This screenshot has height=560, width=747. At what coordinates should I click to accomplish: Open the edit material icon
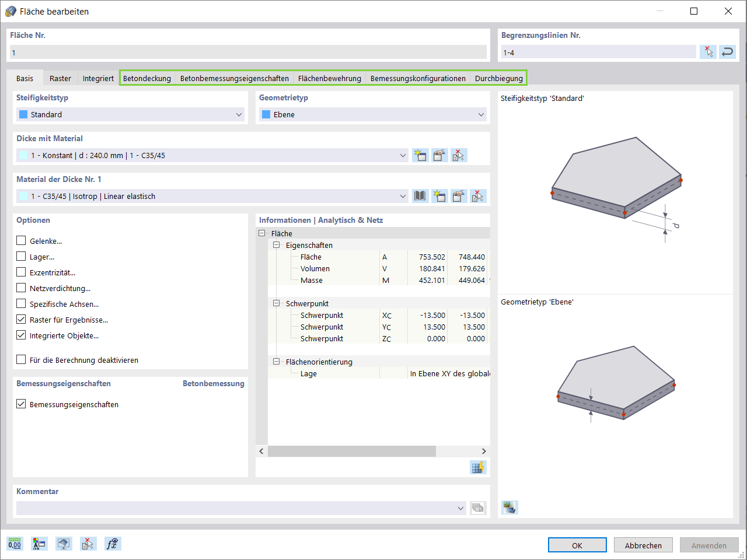tap(459, 196)
